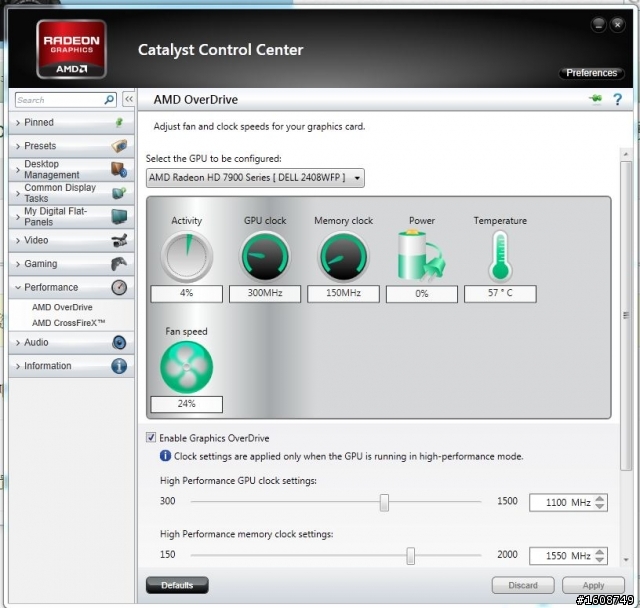The width and height of the screenshot is (640, 608).
Task: Click the Gaming controller icon
Action: [119, 264]
